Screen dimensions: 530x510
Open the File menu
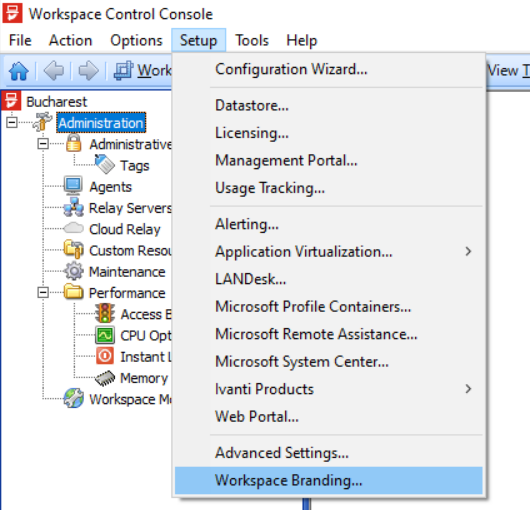[20, 40]
